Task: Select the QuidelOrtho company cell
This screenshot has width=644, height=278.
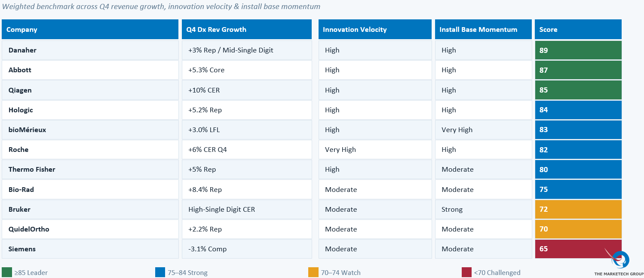Action: [90, 229]
